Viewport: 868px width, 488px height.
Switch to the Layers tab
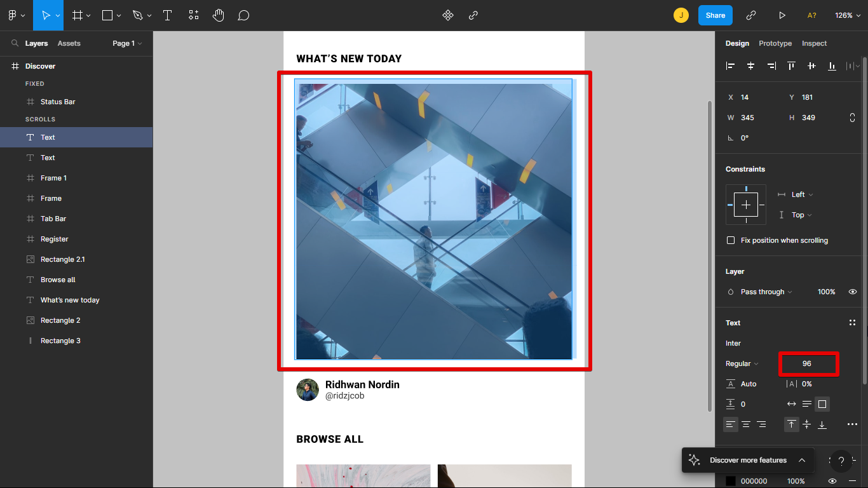point(36,43)
